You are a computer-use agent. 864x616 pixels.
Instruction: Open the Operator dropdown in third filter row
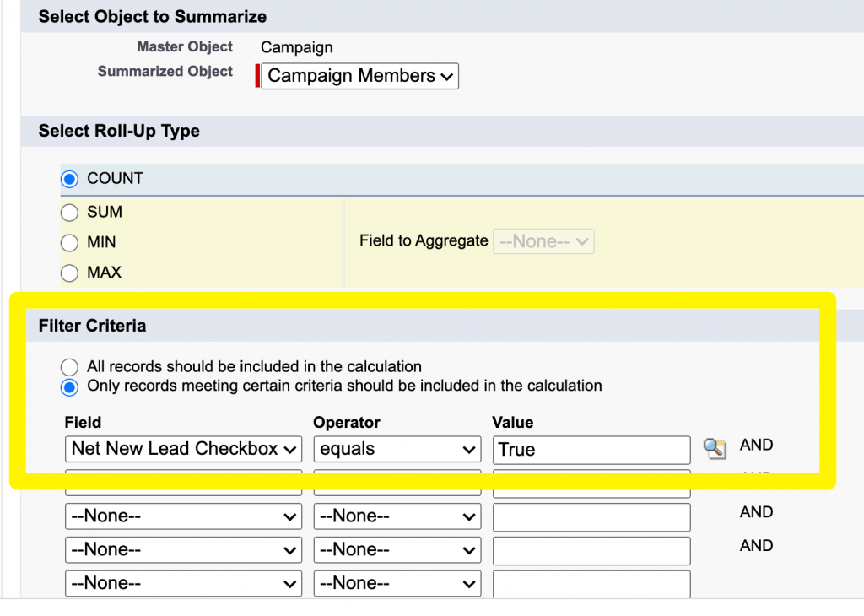[397, 516]
